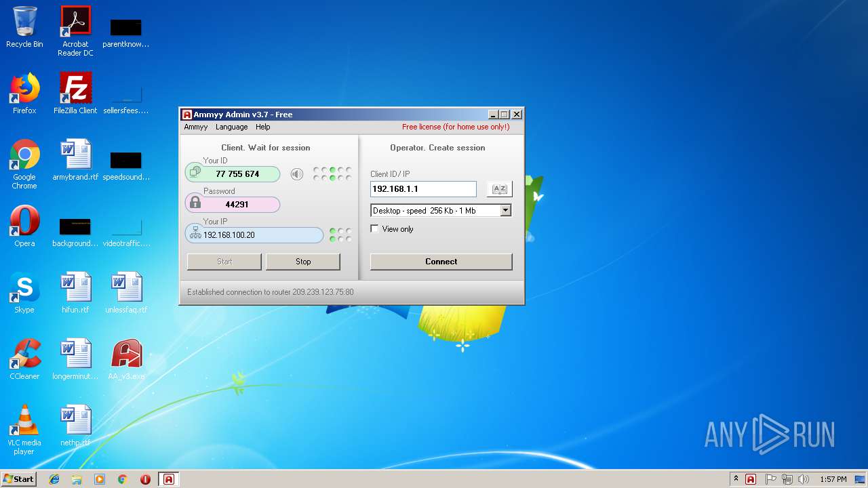Click the taskbar clock 1:57 PM
The width and height of the screenshot is (868, 488).
pos(833,479)
